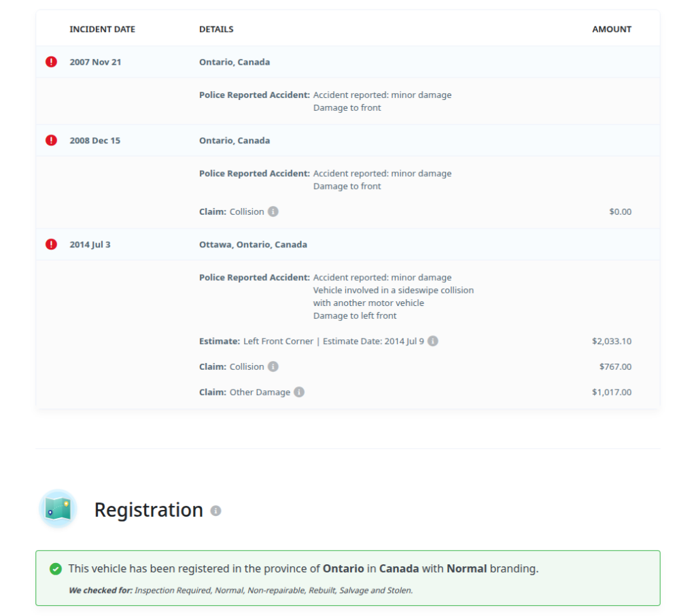
Task: Open info icon beside the $0.00 Collision claim
Action: pos(273,211)
